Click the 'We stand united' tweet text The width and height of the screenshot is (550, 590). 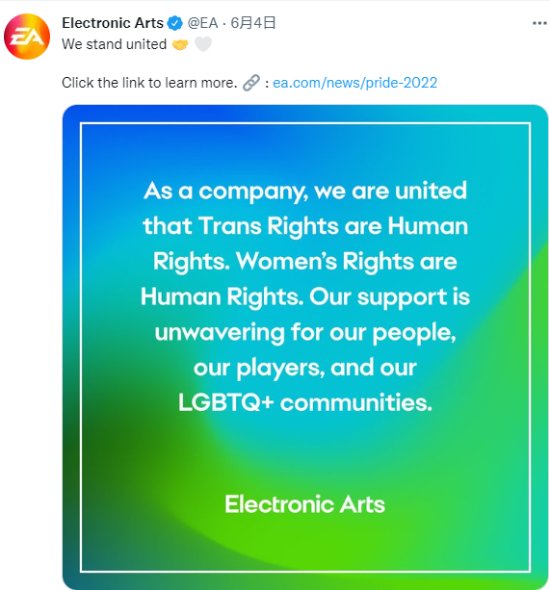tap(114, 44)
